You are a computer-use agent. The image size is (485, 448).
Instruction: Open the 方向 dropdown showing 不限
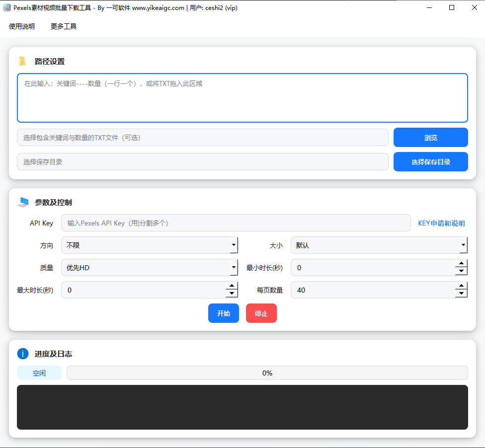pyautogui.click(x=149, y=245)
